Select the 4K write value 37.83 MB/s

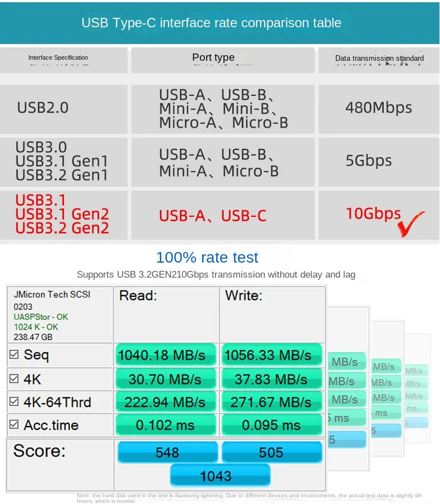pyautogui.click(x=271, y=379)
